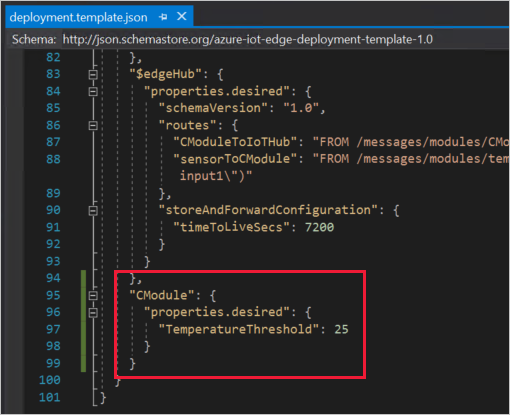Click the "CModuleToIoTHub" route key
Image resolution: width=510 pixels, height=415 pixels.
coord(235,142)
